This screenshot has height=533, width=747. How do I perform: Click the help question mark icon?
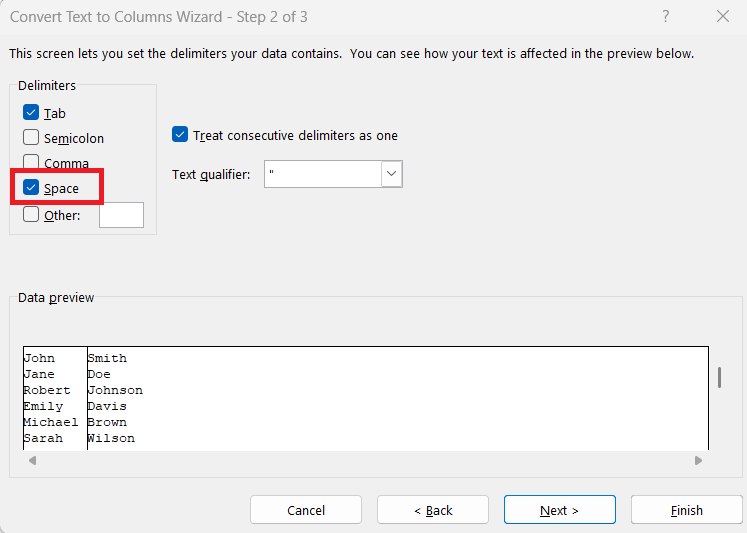666,17
